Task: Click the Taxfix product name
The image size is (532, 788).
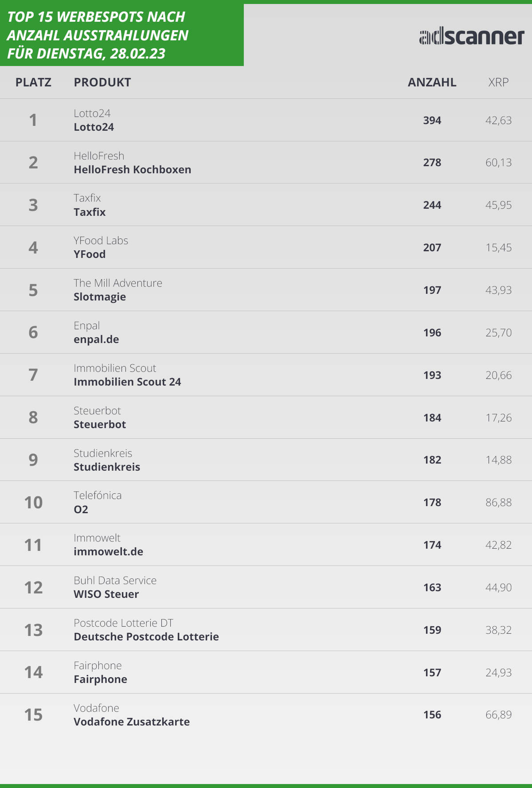Action: click(90, 212)
